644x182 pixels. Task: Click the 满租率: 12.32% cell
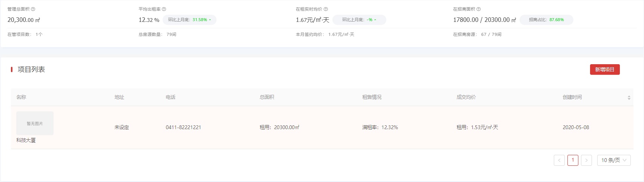tap(380, 127)
